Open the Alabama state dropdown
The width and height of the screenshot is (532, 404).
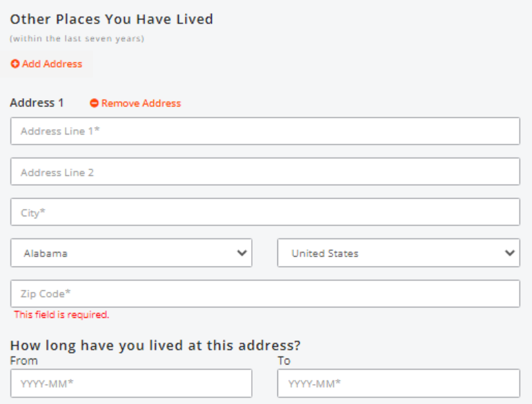click(x=131, y=253)
